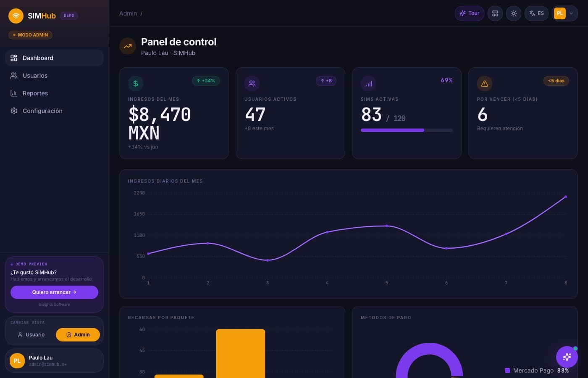Expand the PL account menu in top bar
This screenshot has height=378, width=588.
pos(564,13)
